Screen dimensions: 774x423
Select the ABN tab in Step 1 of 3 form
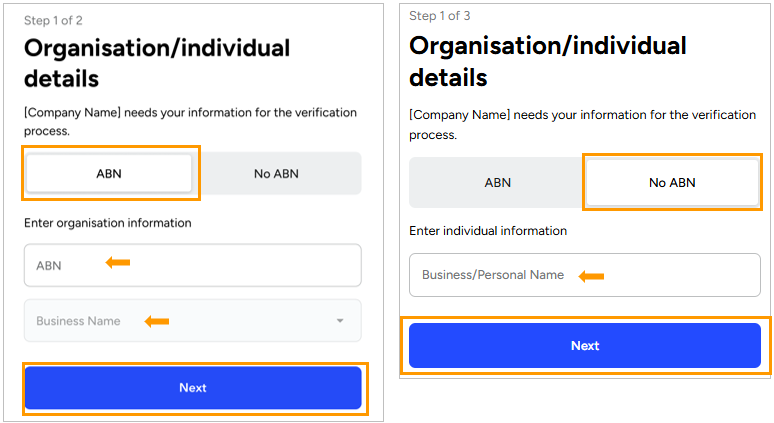pyautogui.click(x=498, y=183)
